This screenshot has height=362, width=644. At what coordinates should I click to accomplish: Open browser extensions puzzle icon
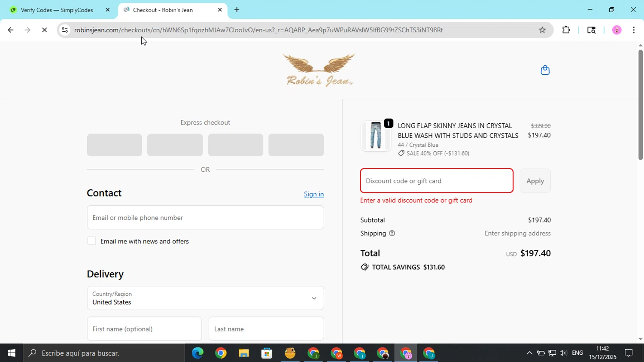coord(566,30)
